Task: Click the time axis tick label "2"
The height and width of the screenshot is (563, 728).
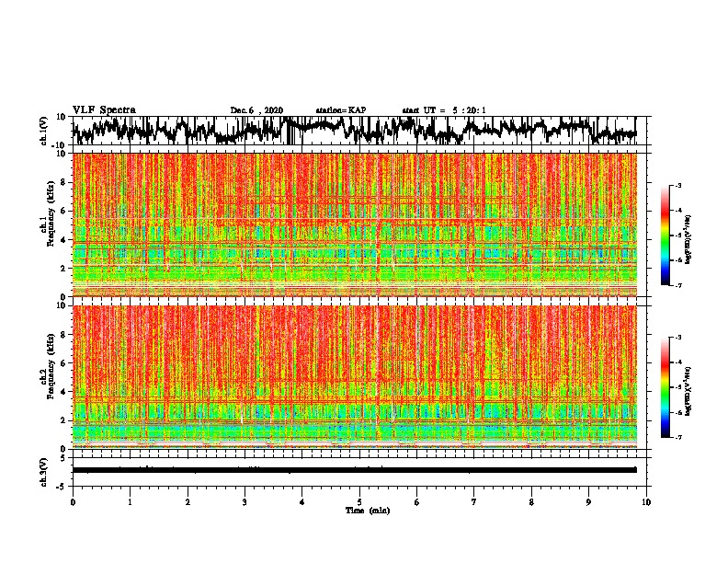Action: tap(188, 502)
